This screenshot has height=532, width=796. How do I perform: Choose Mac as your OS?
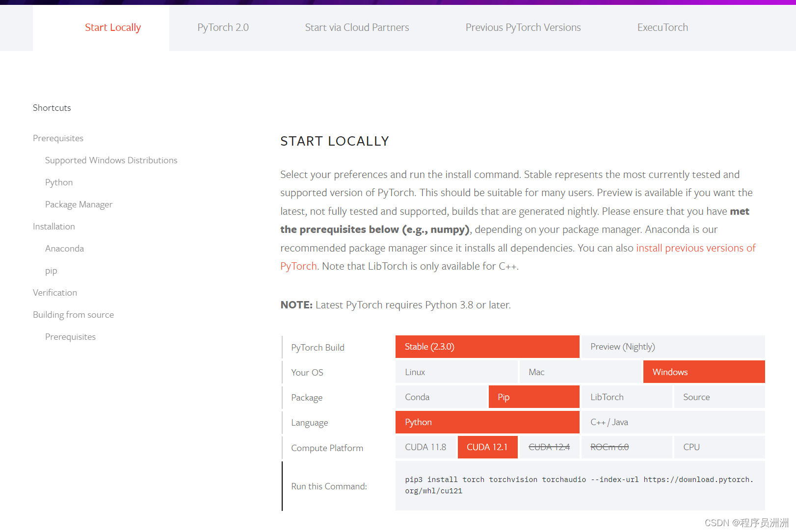(580, 372)
